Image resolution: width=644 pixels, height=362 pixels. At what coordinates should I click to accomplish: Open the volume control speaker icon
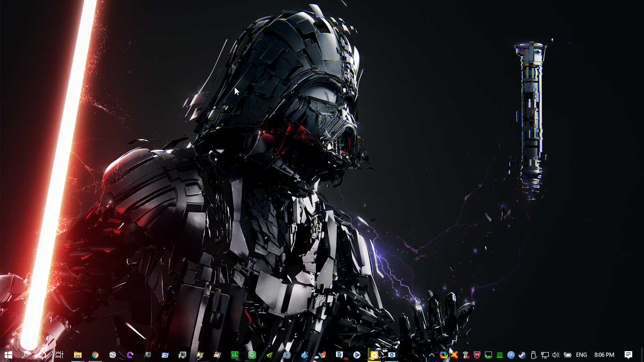[556, 354]
